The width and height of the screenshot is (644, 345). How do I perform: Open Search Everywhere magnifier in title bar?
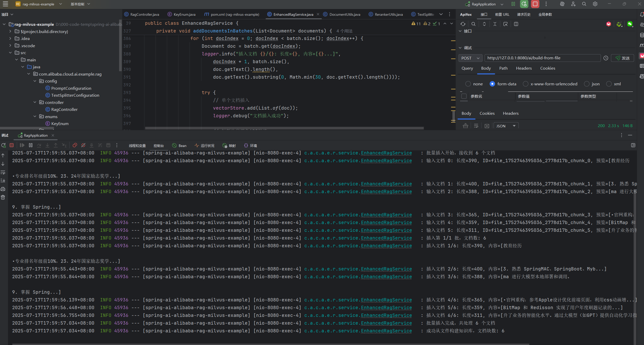click(584, 4)
